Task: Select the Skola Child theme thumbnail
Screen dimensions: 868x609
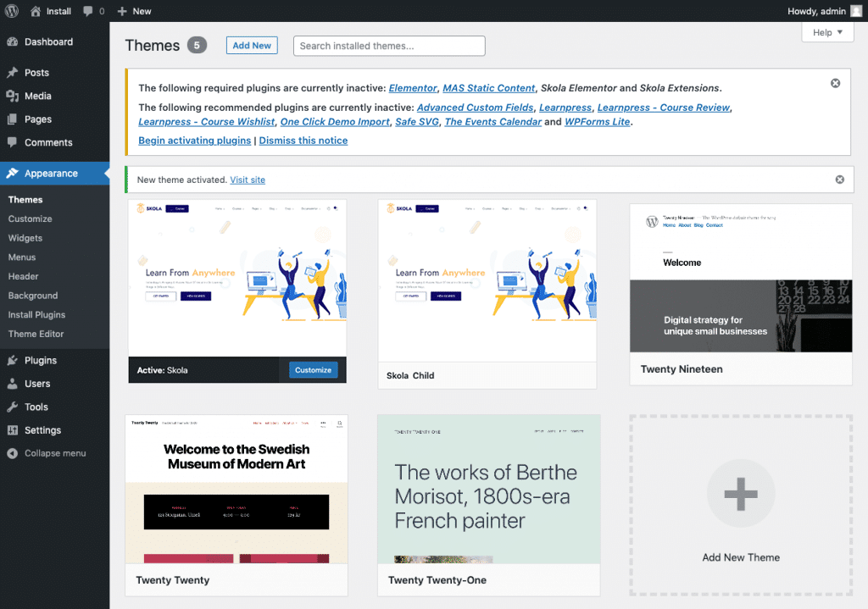Action: pos(487,281)
